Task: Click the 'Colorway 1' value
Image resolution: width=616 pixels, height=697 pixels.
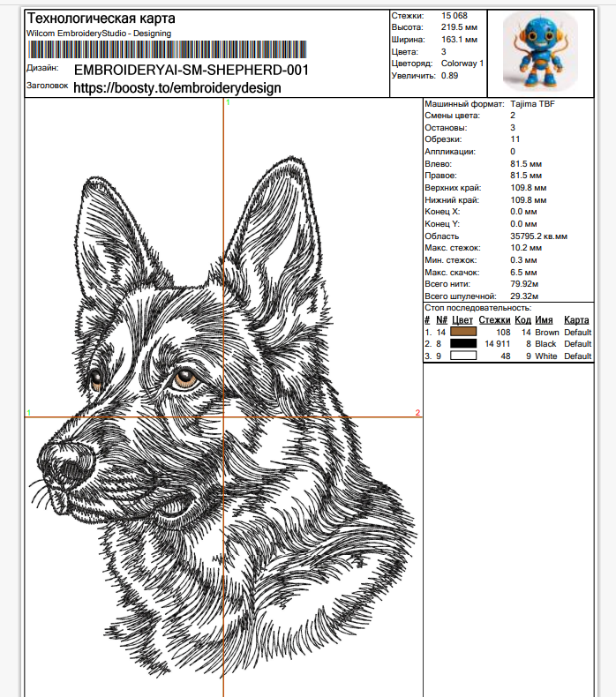Action: (462, 64)
